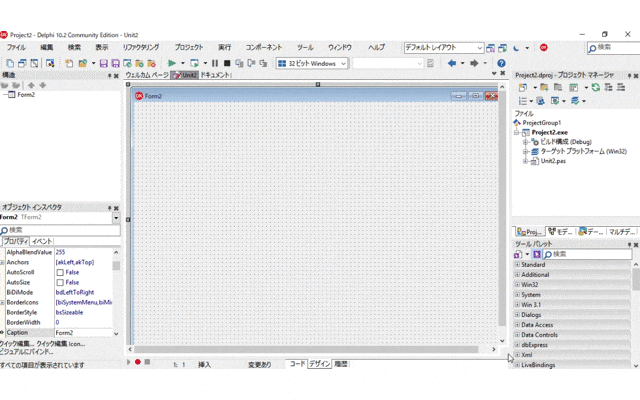Collapse the Project2.exe tree node
The width and height of the screenshot is (640, 400).
517,132
